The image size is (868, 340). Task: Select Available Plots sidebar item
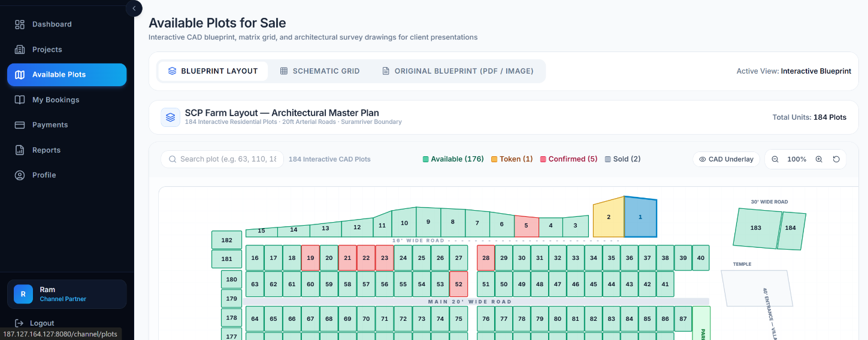point(67,75)
